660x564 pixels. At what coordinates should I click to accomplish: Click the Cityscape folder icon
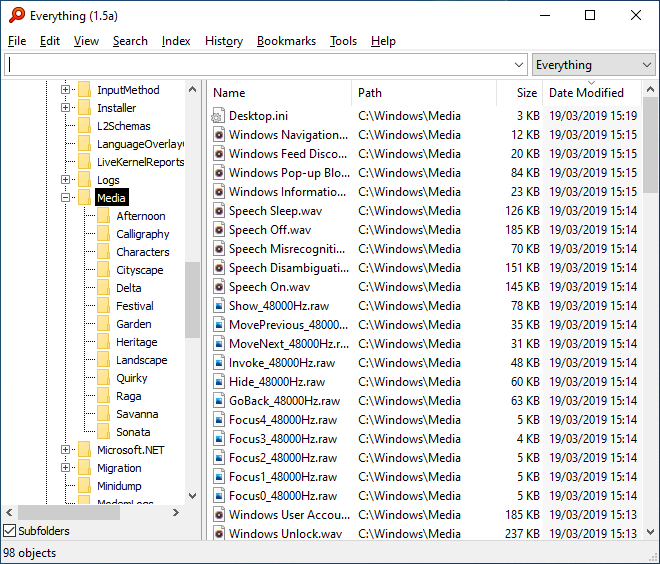(x=104, y=270)
